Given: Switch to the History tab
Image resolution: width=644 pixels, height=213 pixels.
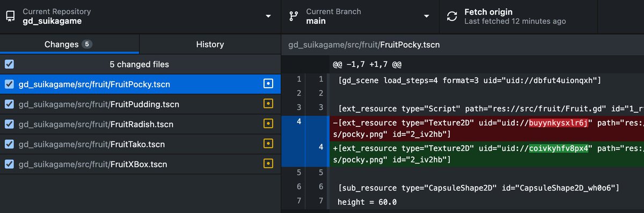Looking at the screenshot, I should [x=210, y=44].
